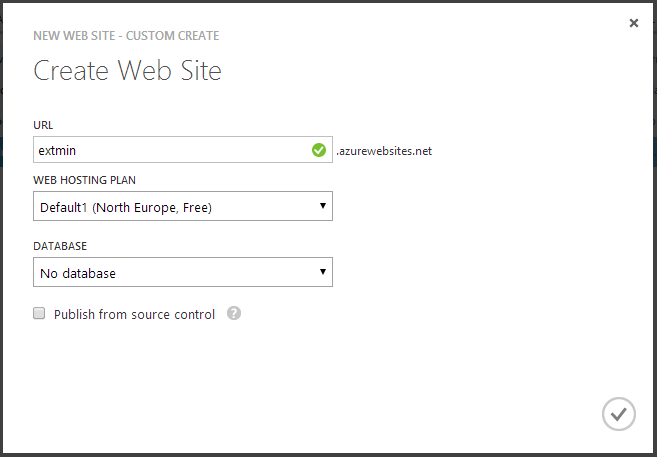Click the circled checkmark to complete creation
This screenshot has width=657, height=457.
tap(619, 414)
